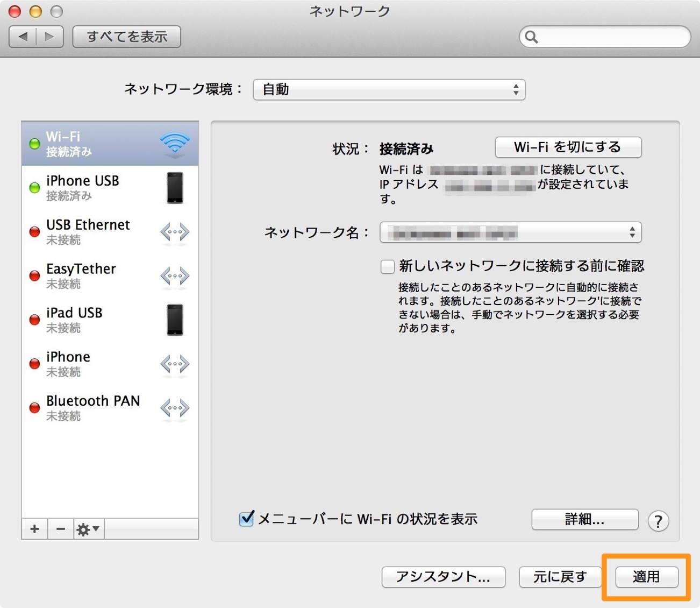Click the red status dot next to USB Ethernet
This screenshot has width=700, height=608.
pos(34,232)
